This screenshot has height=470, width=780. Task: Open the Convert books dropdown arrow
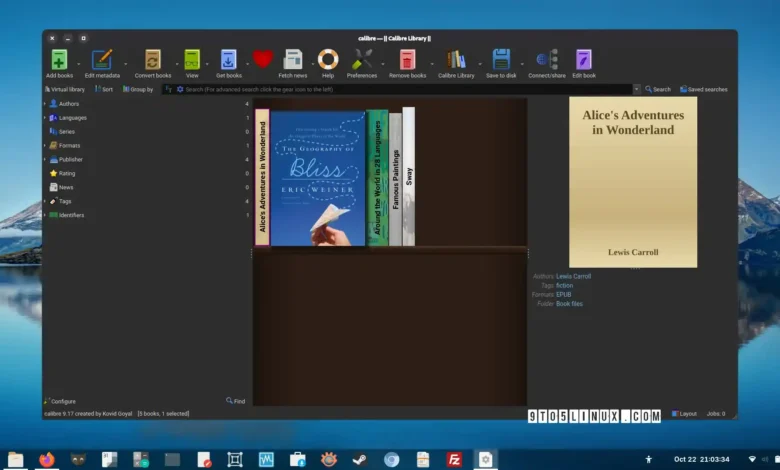tap(177, 64)
